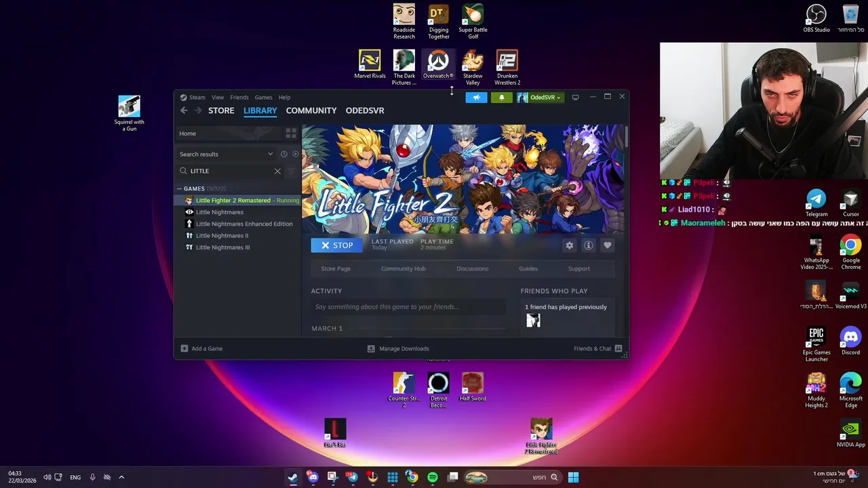The height and width of the screenshot is (488, 868).
Task: Open the Games menu in Steam
Action: tap(263, 98)
